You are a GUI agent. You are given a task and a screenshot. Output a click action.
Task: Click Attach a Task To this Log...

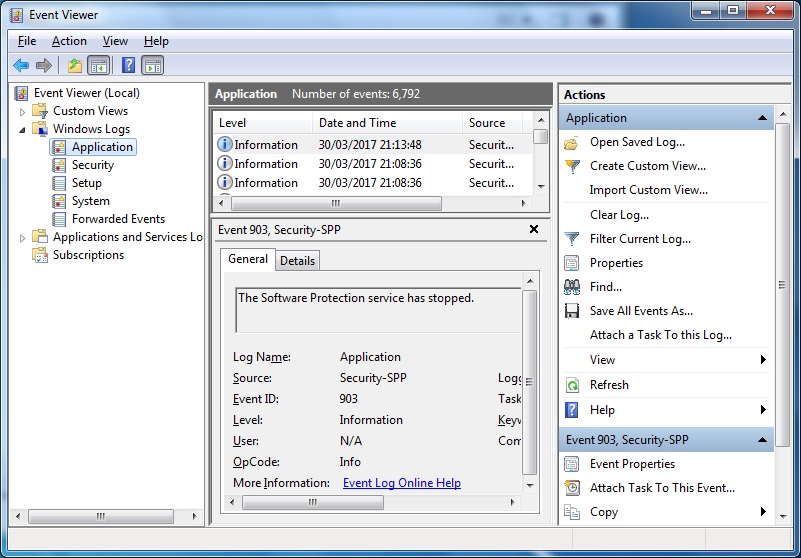(x=661, y=335)
